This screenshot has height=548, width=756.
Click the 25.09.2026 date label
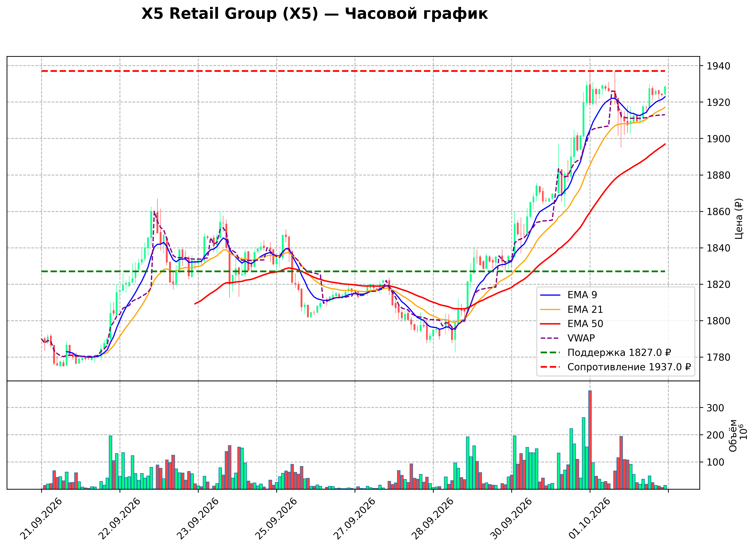[276, 519]
